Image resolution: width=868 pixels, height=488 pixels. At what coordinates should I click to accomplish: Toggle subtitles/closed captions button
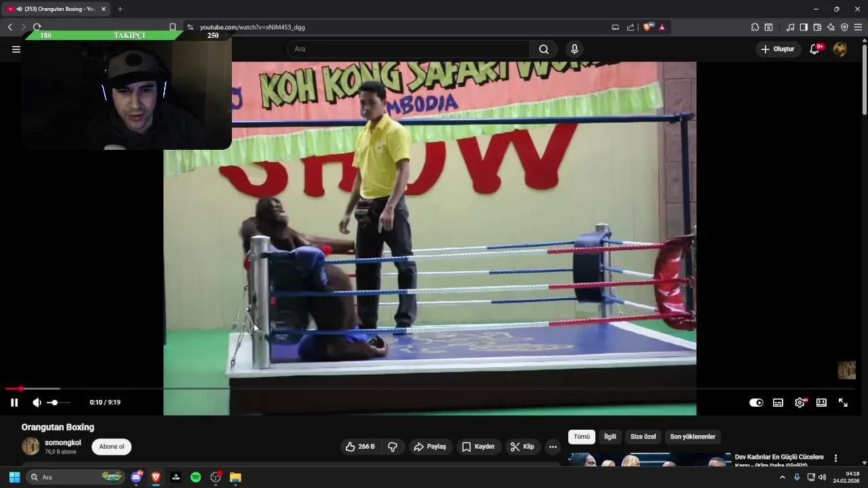click(x=778, y=403)
